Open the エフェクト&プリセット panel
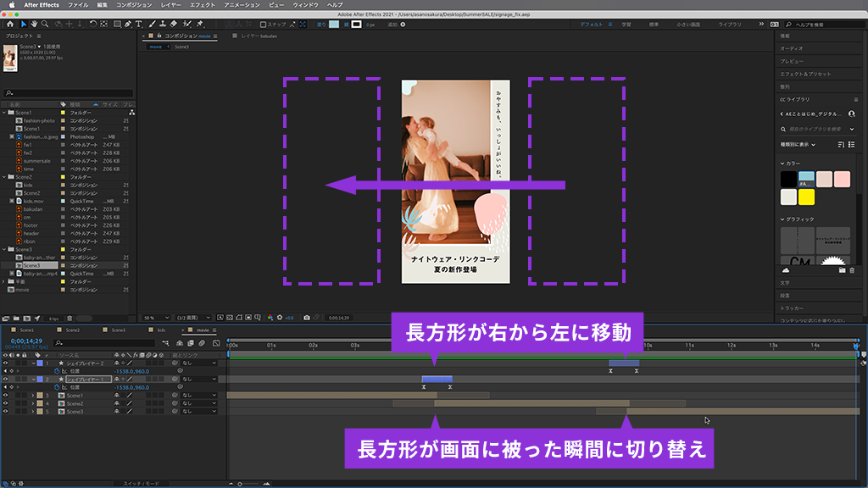 tap(805, 75)
